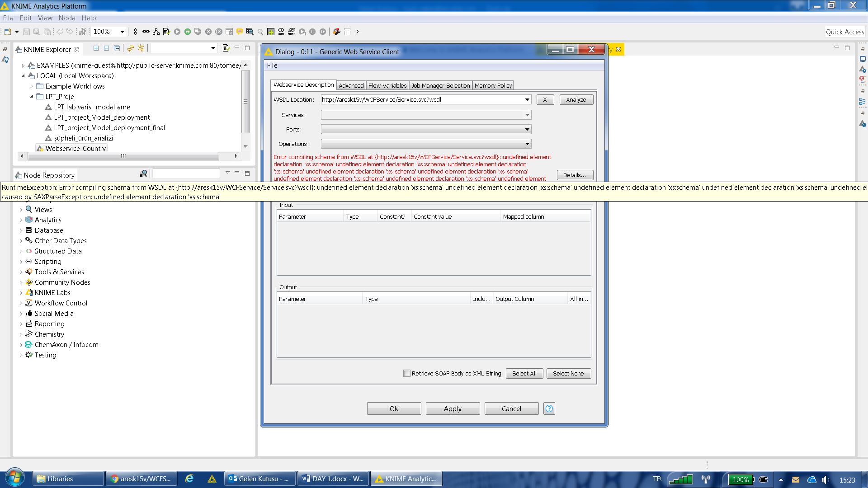Open the File menu in main window
868x488 pixels.
[x=8, y=18]
